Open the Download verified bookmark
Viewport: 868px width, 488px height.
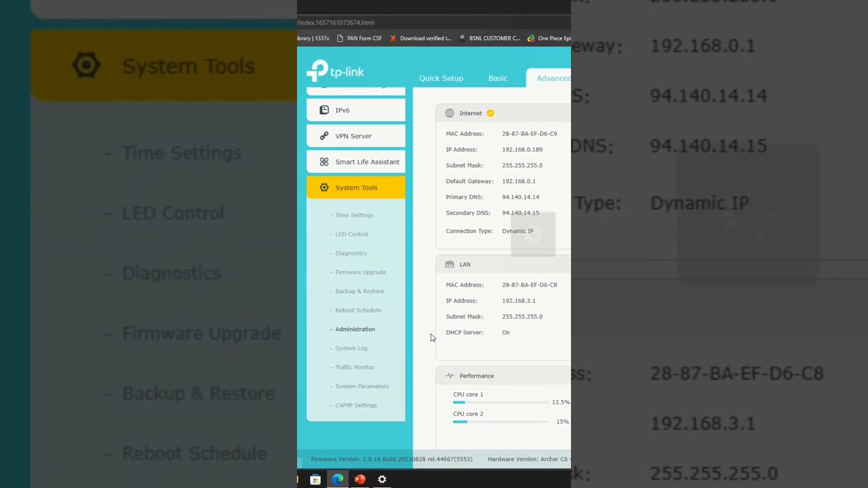pos(420,39)
